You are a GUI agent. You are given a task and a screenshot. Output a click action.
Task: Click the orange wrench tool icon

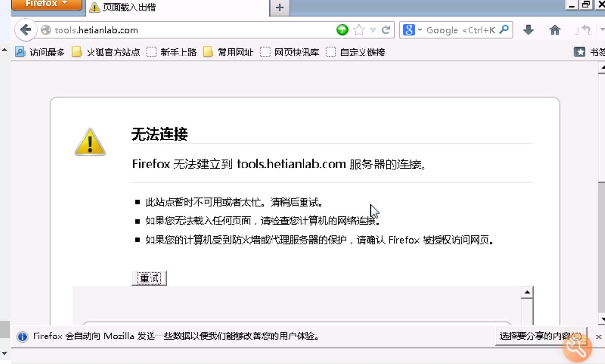pyautogui.click(x=577, y=347)
